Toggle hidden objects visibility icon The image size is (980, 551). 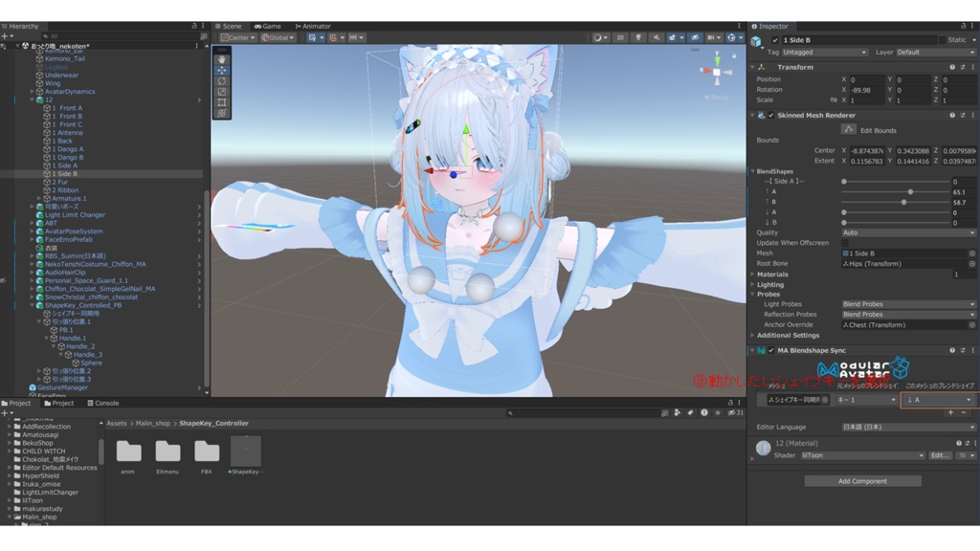coord(695,37)
